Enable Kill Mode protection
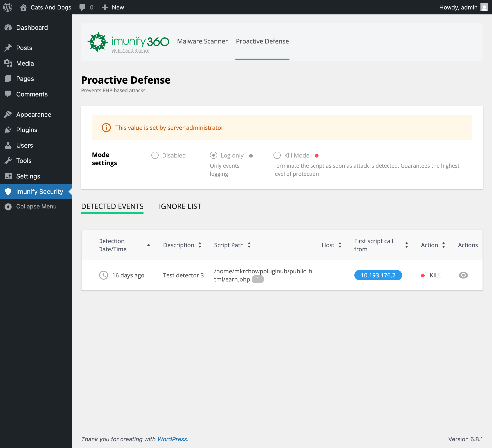Image resolution: width=492 pixels, height=448 pixels. coord(277,155)
